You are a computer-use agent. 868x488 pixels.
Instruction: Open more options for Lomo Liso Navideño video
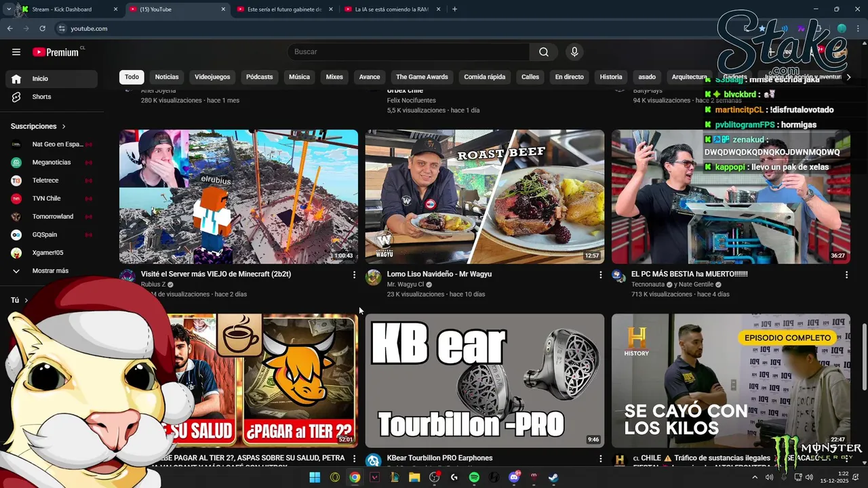600,274
